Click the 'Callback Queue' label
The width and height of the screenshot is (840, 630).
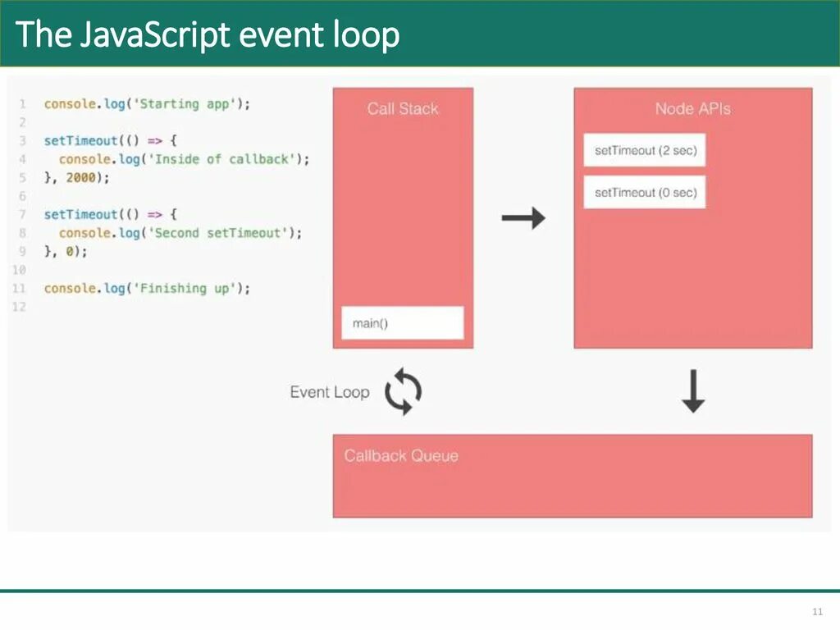pos(401,456)
